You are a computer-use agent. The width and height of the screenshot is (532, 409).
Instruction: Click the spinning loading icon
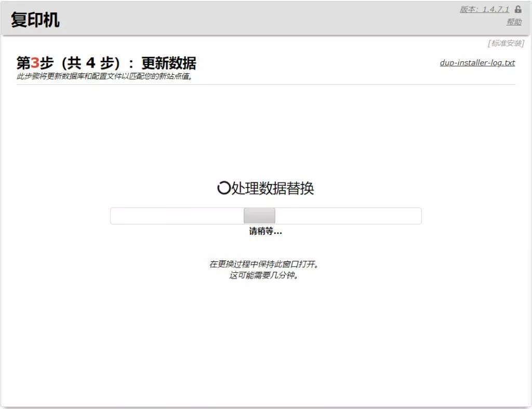pos(223,188)
